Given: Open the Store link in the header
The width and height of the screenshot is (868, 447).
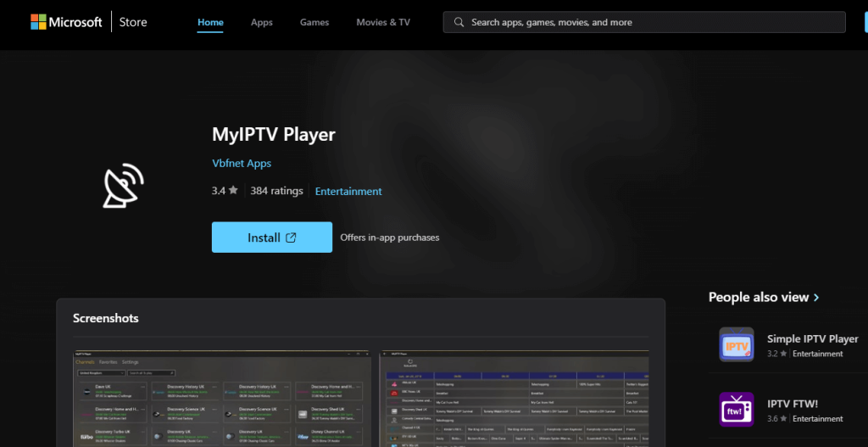Looking at the screenshot, I should pos(133,22).
